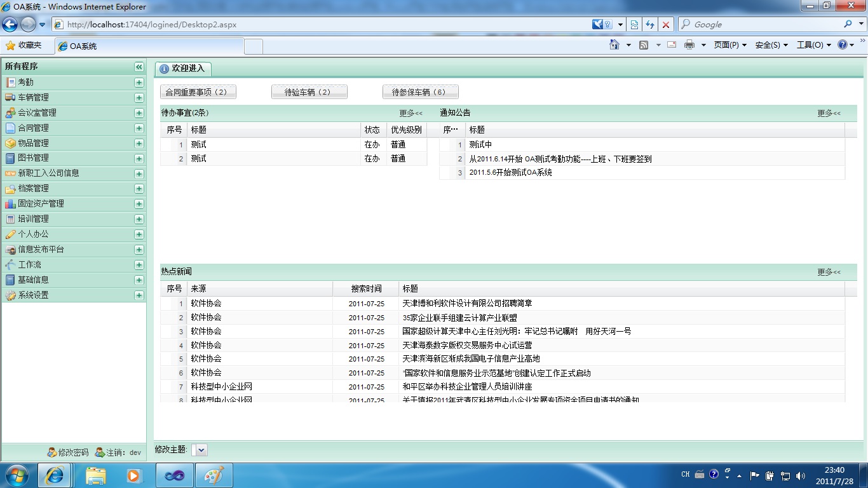This screenshot has height=488, width=868.
Task: Click the 车辆管理 vehicle icon
Action: click(10, 97)
